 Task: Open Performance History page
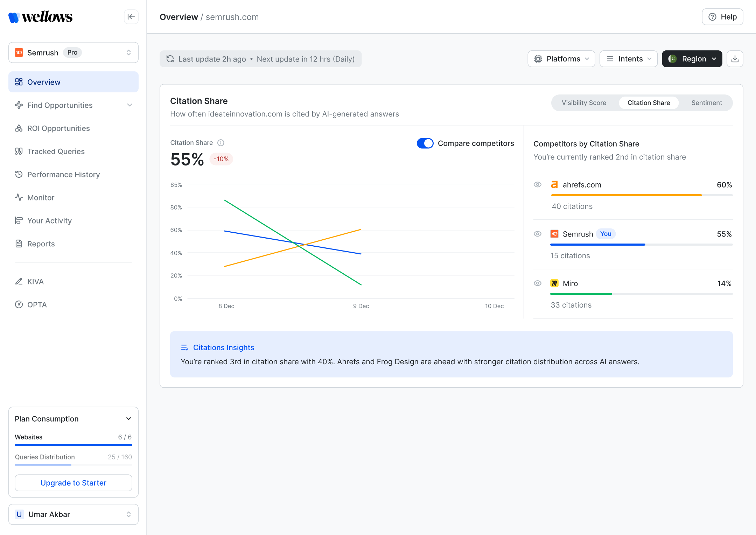(73, 174)
